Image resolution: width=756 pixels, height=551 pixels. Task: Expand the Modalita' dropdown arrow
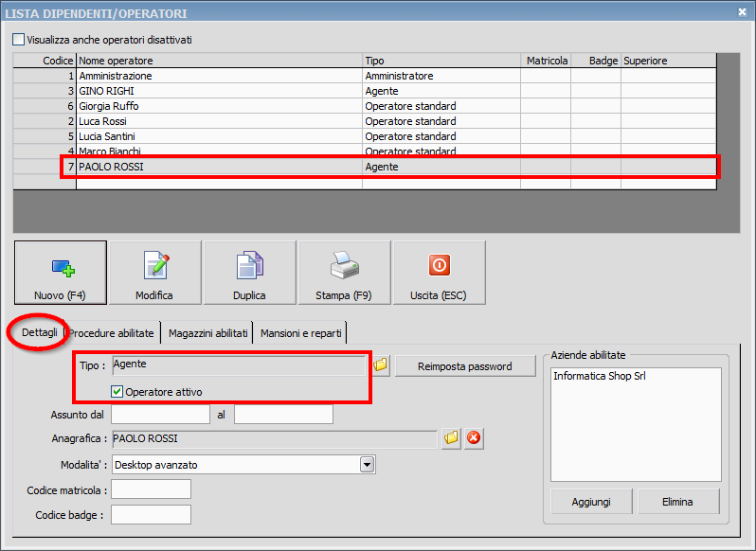(x=368, y=464)
